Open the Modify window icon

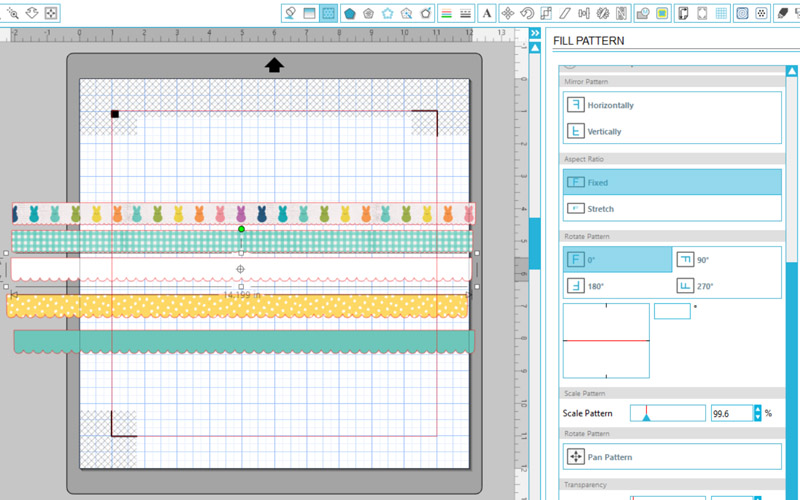643,13
